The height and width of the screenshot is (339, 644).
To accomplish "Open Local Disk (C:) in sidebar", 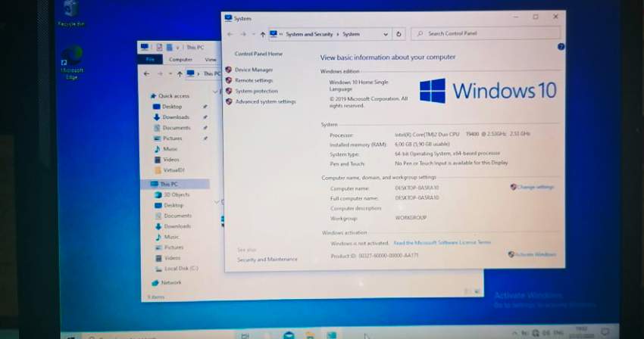I will point(181,269).
